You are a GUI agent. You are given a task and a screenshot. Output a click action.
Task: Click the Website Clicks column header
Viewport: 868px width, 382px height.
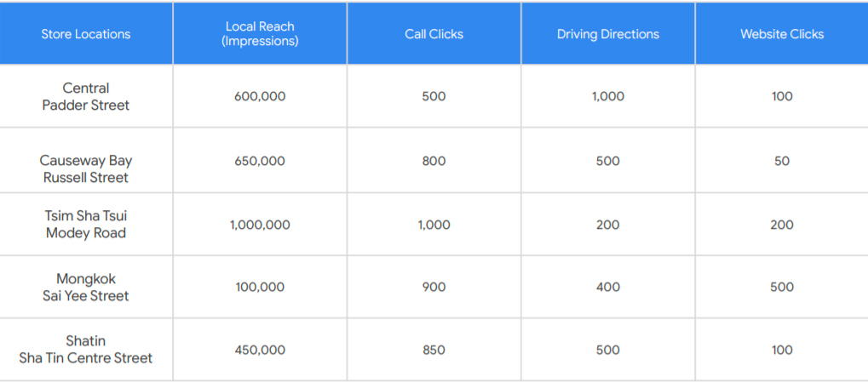click(x=782, y=34)
